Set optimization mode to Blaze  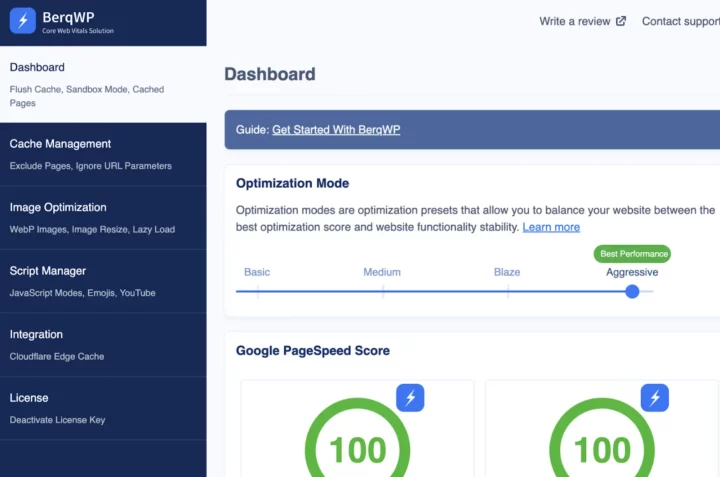(507, 272)
